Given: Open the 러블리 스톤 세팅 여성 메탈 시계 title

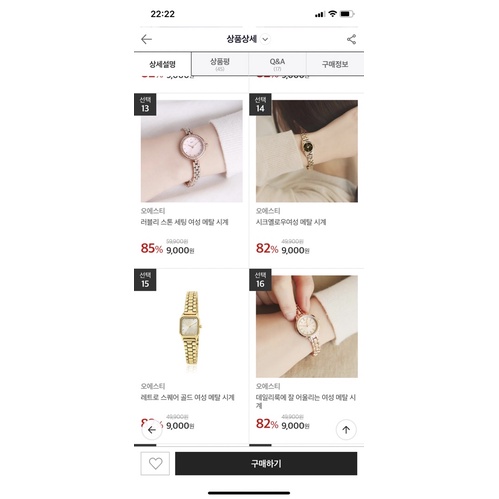Looking at the screenshot, I should pos(184,222).
